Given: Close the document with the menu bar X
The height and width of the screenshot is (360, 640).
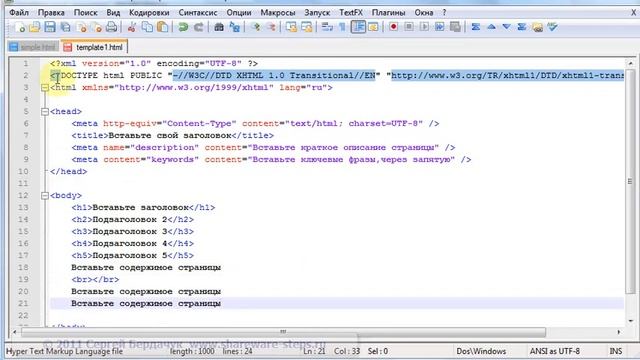Looking at the screenshot, I should click(x=633, y=13).
